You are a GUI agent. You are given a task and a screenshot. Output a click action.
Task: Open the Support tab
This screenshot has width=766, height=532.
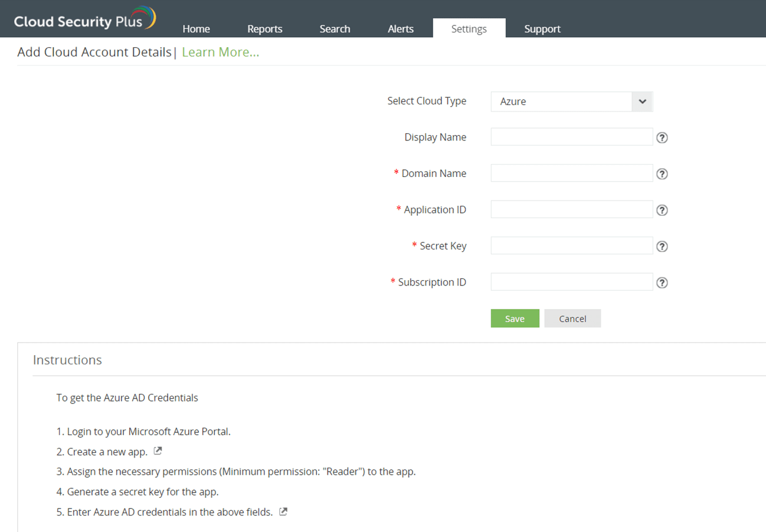coord(542,29)
